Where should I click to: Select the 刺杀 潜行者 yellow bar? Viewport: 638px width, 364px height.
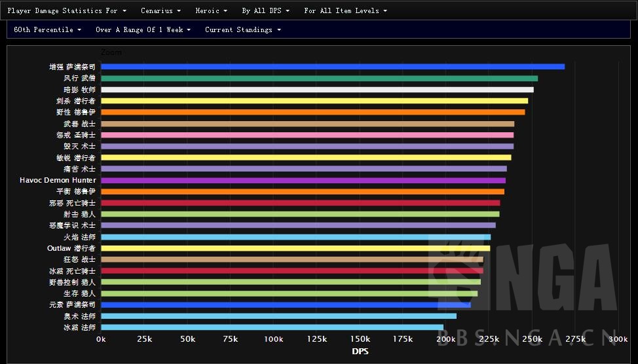pos(314,101)
